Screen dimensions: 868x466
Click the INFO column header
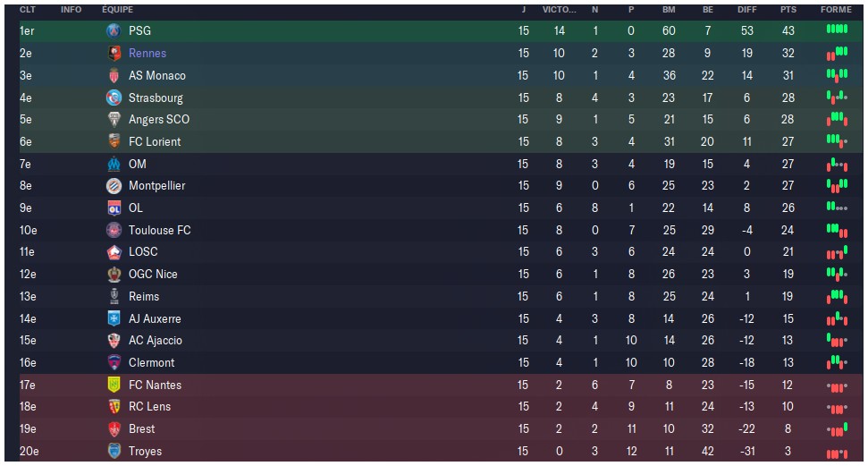point(71,9)
